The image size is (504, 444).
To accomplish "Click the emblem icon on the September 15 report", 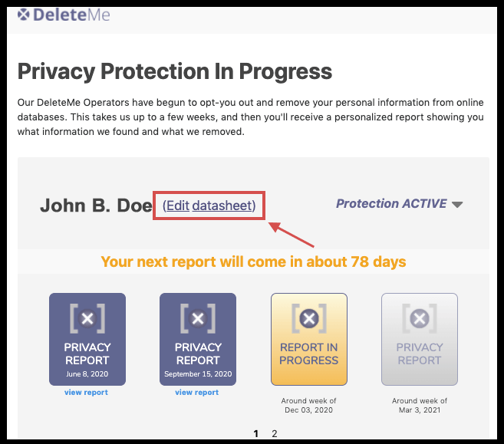I will click(198, 317).
